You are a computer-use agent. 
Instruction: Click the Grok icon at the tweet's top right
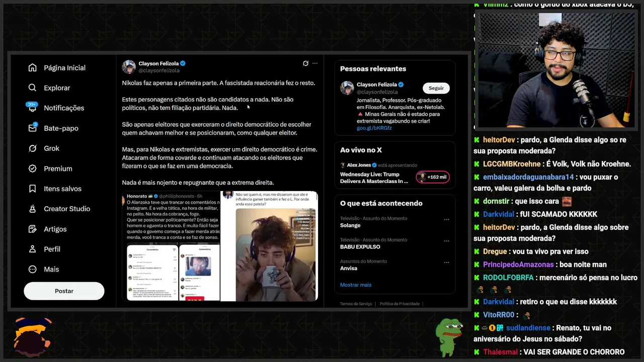(x=305, y=63)
